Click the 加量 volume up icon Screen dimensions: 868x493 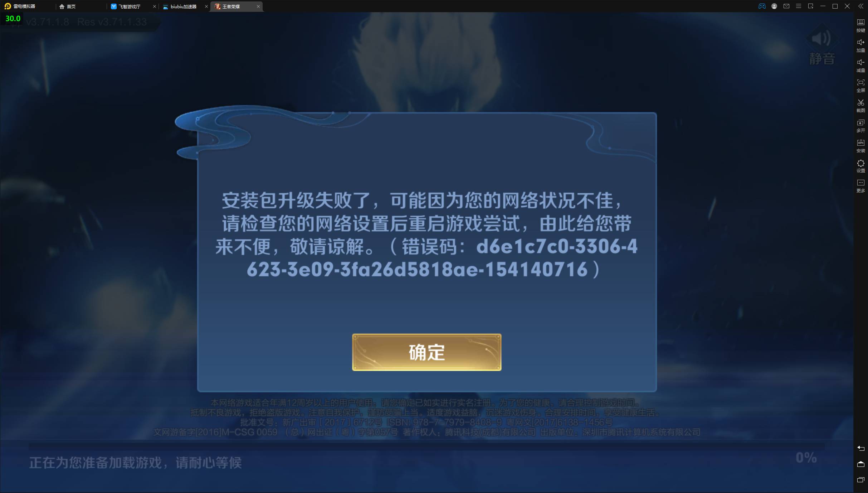pos(860,45)
